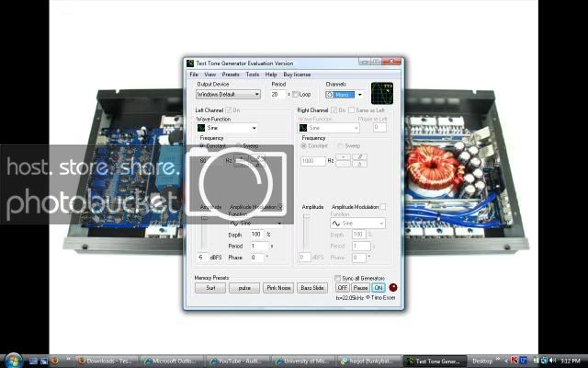This screenshot has width=588, height=368.
Task: Click the red playback indicator light
Action: click(392, 288)
